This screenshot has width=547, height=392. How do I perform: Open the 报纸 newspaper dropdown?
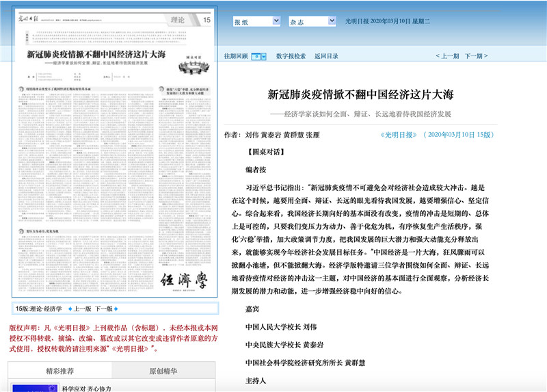click(256, 22)
